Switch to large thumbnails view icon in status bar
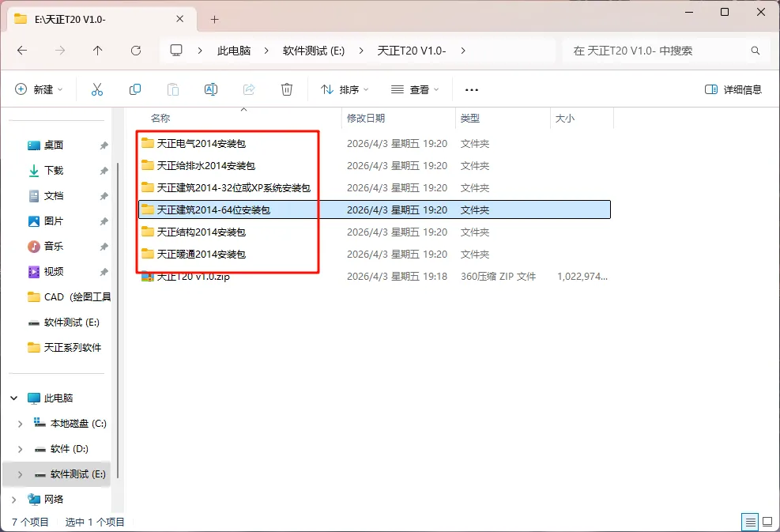The width and height of the screenshot is (780, 532). 767,522
